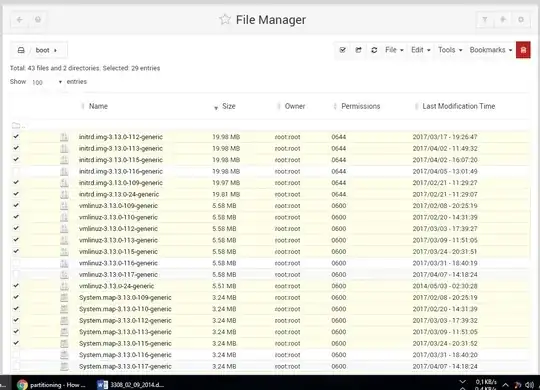Open file vmlinuz-3.13.0-113-generic

[118, 240]
